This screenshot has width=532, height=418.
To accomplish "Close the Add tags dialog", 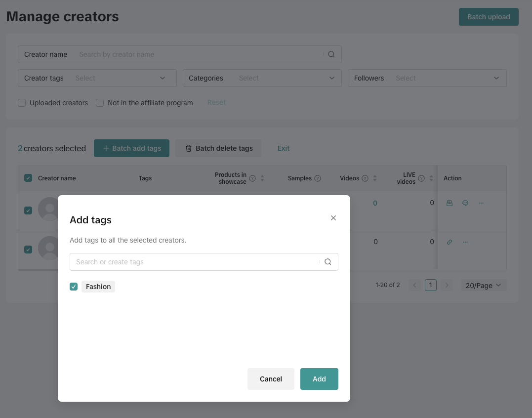I will coord(333,218).
